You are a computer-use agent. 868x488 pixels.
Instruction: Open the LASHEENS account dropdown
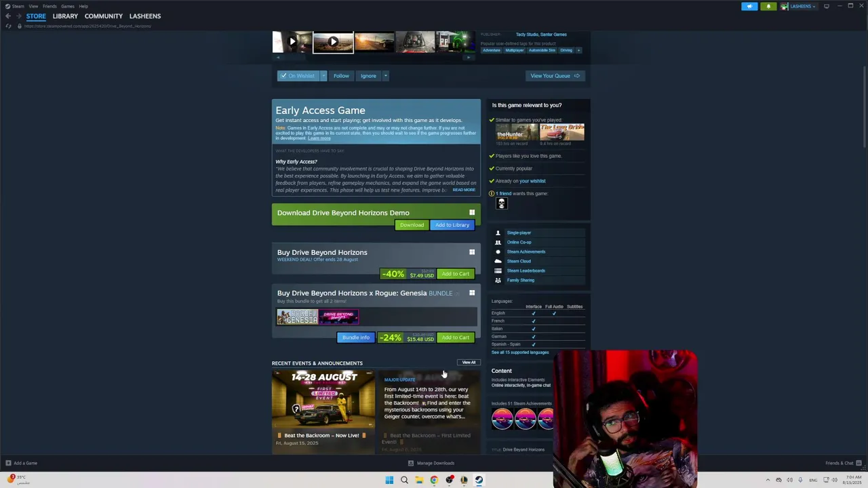tap(802, 6)
